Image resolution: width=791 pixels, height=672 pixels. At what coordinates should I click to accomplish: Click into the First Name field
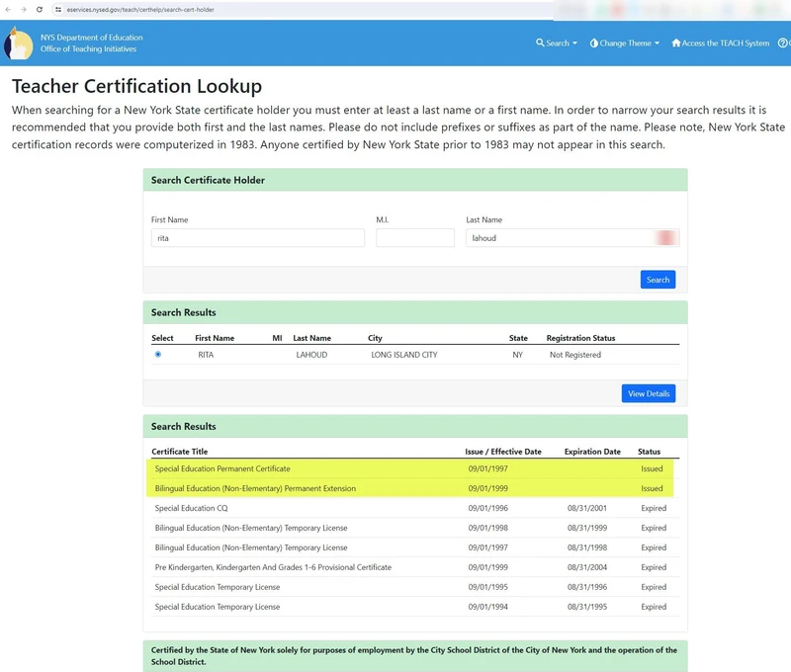tap(257, 238)
